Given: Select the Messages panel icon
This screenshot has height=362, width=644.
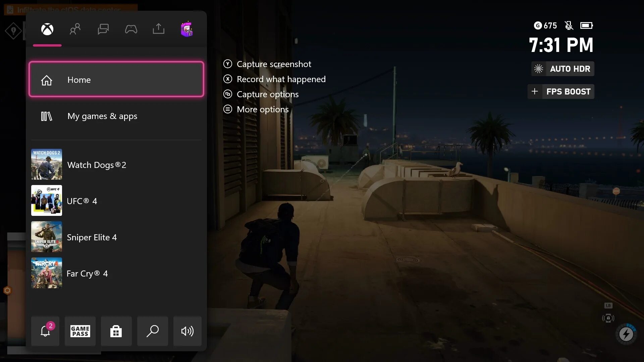Looking at the screenshot, I should tap(103, 29).
